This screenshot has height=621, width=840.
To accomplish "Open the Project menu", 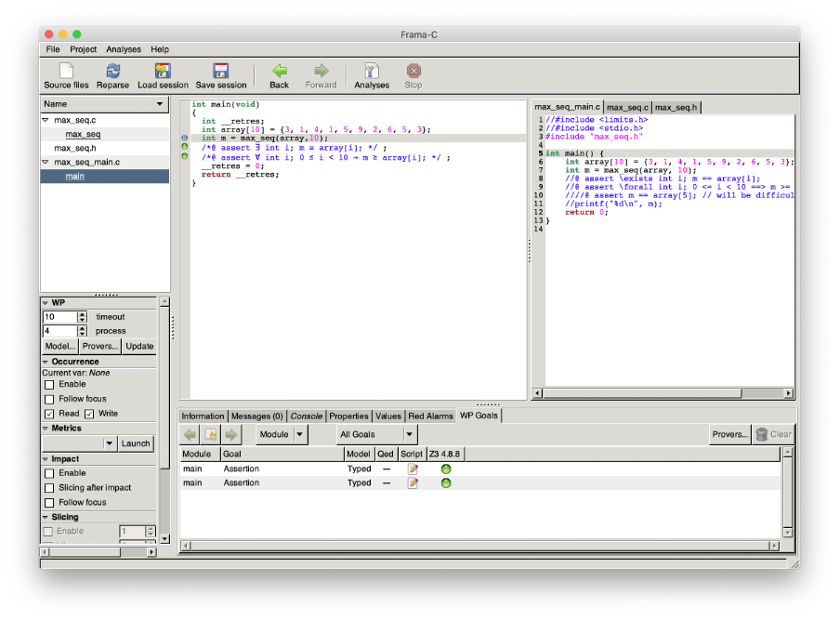I will (83, 49).
